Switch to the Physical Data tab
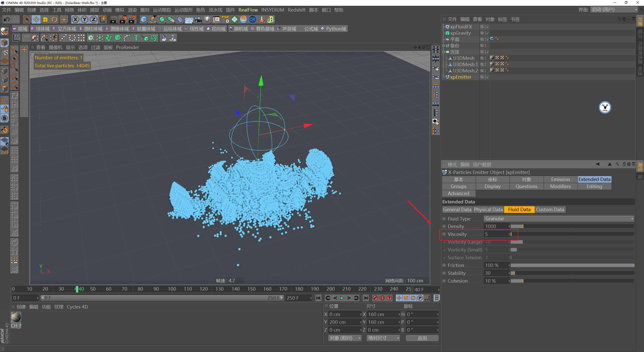 pos(488,209)
